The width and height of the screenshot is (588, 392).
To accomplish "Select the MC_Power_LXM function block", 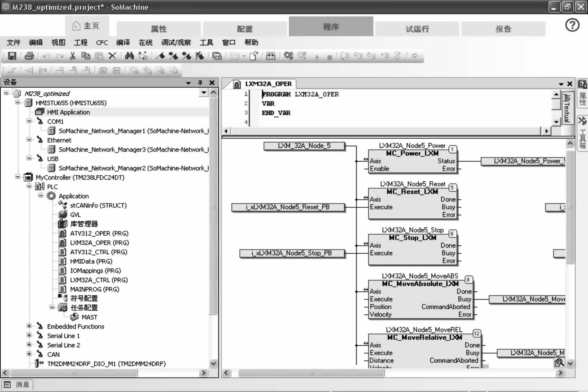I will pyautogui.click(x=413, y=161).
